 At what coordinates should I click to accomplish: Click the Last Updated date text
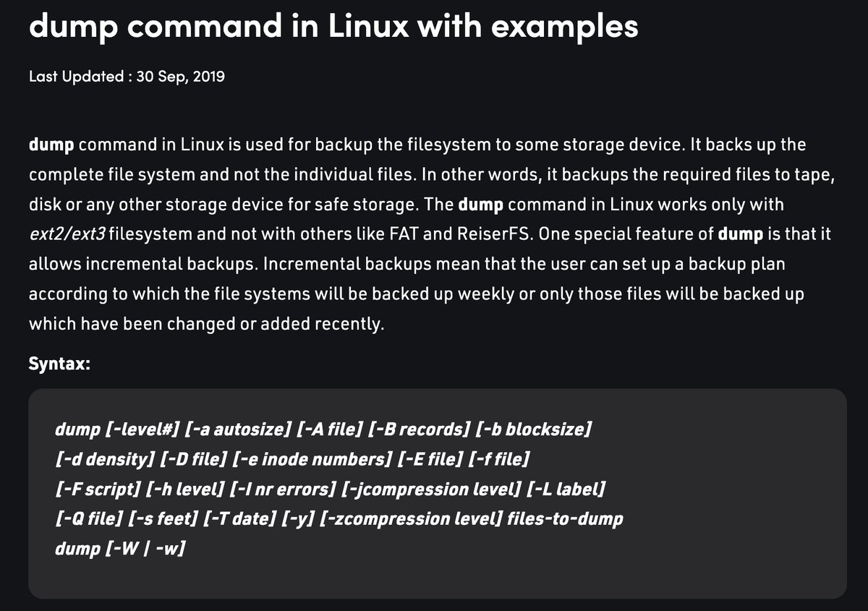click(x=127, y=76)
